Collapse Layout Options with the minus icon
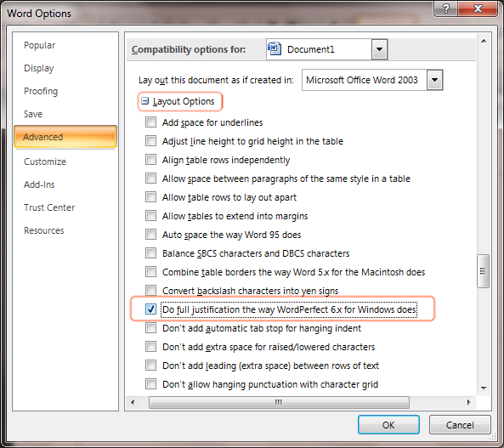Viewport: 504px width, 448px height. (145, 101)
